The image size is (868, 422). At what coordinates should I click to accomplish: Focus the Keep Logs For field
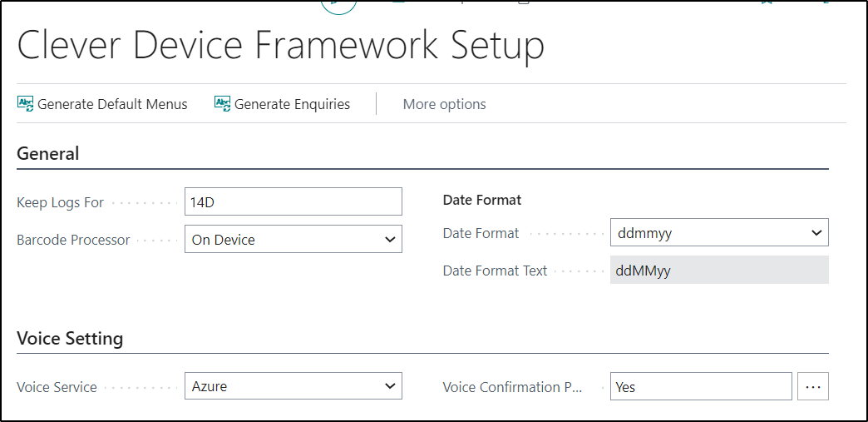pyautogui.click(x=293, y=202)
